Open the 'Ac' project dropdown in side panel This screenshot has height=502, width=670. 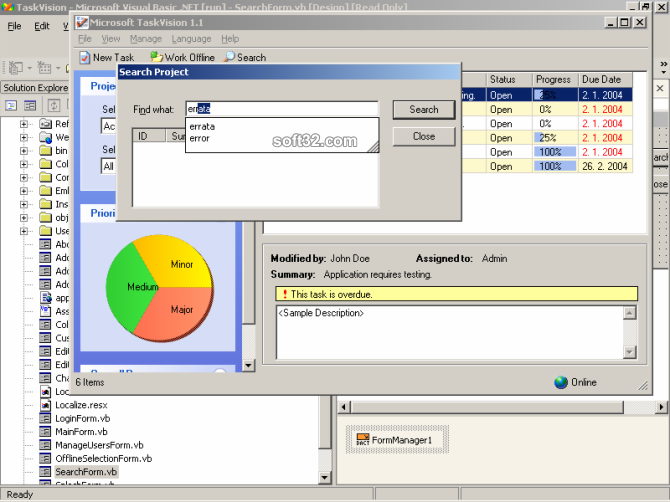[109, 126]
